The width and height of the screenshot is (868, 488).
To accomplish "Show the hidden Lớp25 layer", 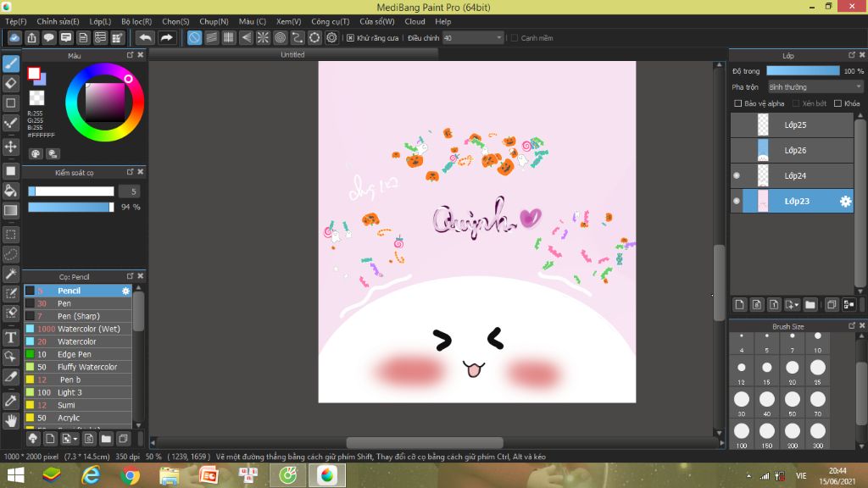I will [737, 125].
